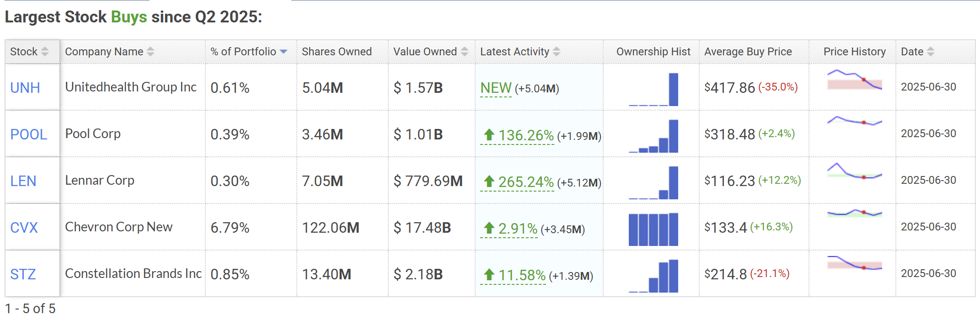Viewport: 980px width, 331px height.
Task: Select the Constellation Brands Inc company name
Action: [134, 273]
